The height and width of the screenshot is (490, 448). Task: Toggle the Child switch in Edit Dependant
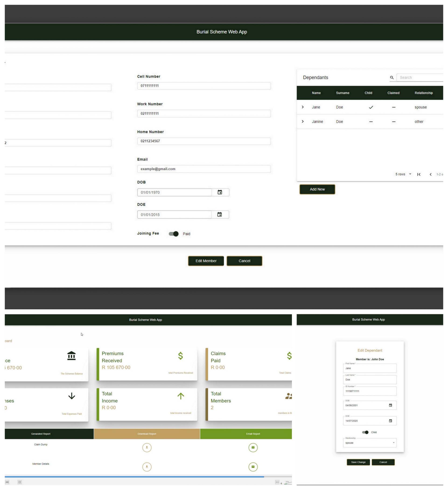(x=365, y=432)
